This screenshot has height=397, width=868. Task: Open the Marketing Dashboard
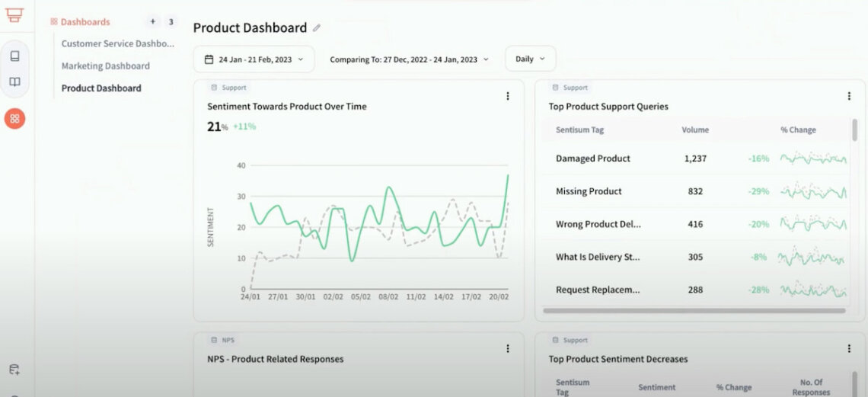tap(105, 66)
